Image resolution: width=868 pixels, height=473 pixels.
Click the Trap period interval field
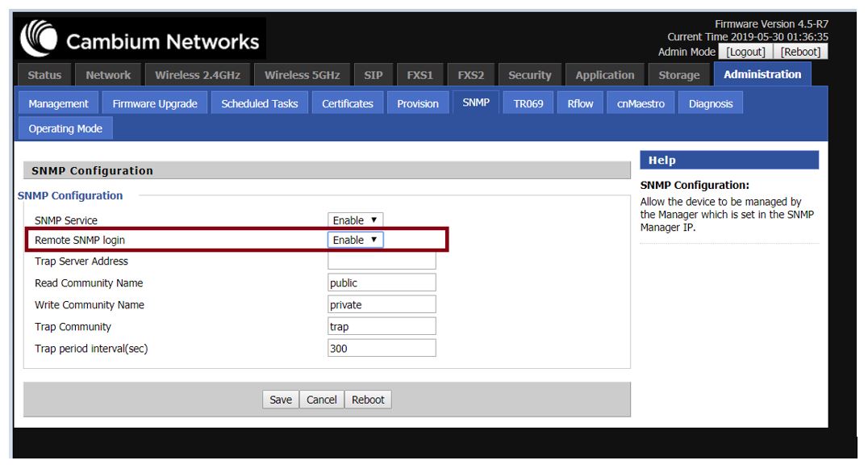(x=382, y=349)
